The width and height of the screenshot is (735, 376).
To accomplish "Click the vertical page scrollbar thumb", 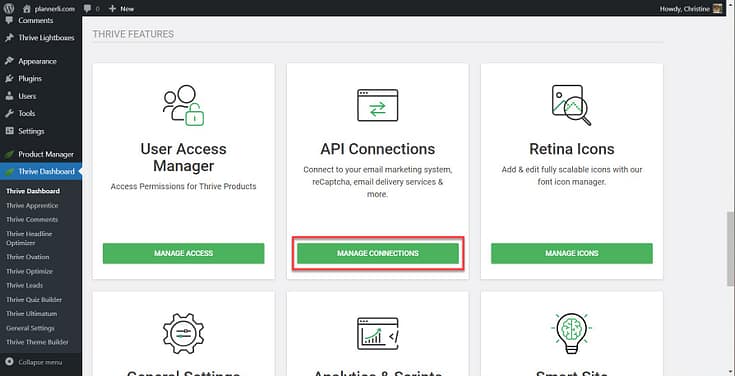I will [x=731, y=248].
